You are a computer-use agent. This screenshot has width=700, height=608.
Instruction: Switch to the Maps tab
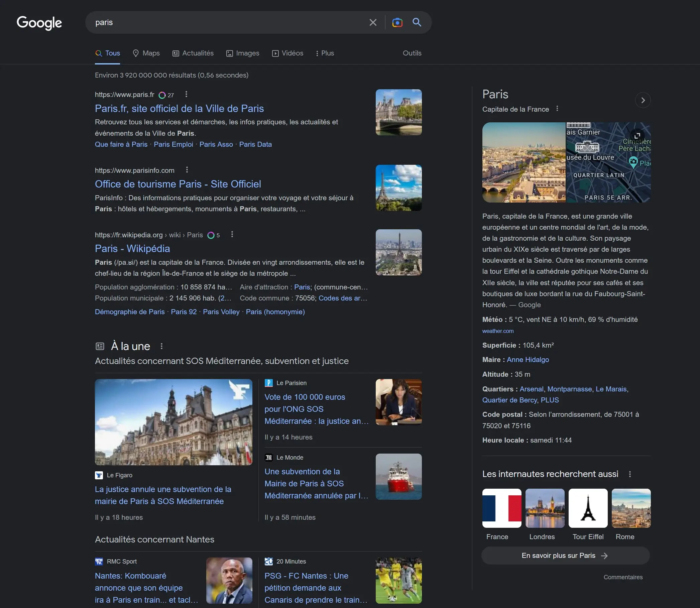click(x=146, y=53)
